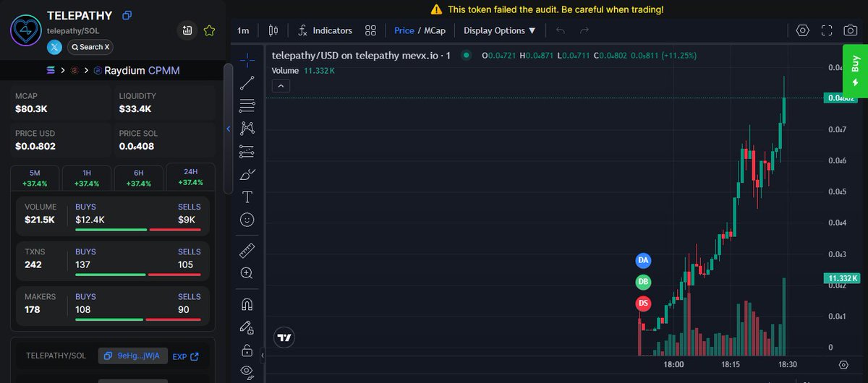Screen dimensions: 868x383
Task: Open the chart layout grid icon
Action: click(371, 30)
